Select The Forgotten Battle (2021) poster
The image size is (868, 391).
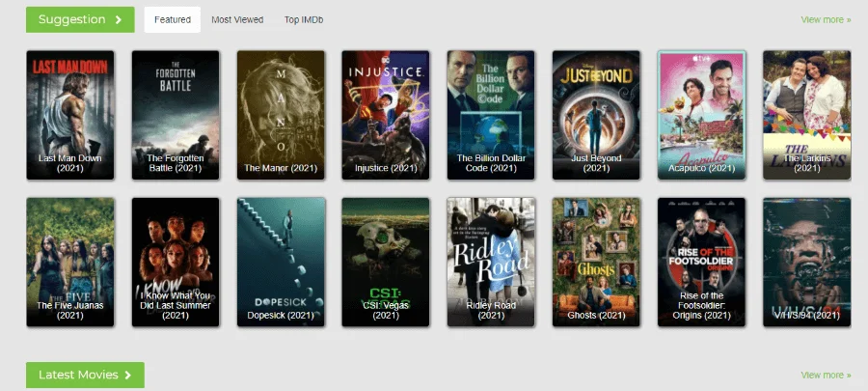pos(176,115)
